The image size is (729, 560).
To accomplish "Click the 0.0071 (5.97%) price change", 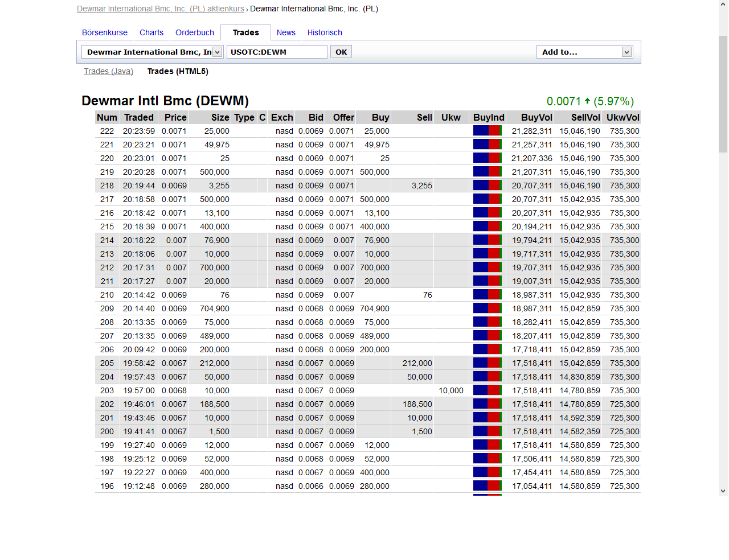I will [x=590, y=101].
